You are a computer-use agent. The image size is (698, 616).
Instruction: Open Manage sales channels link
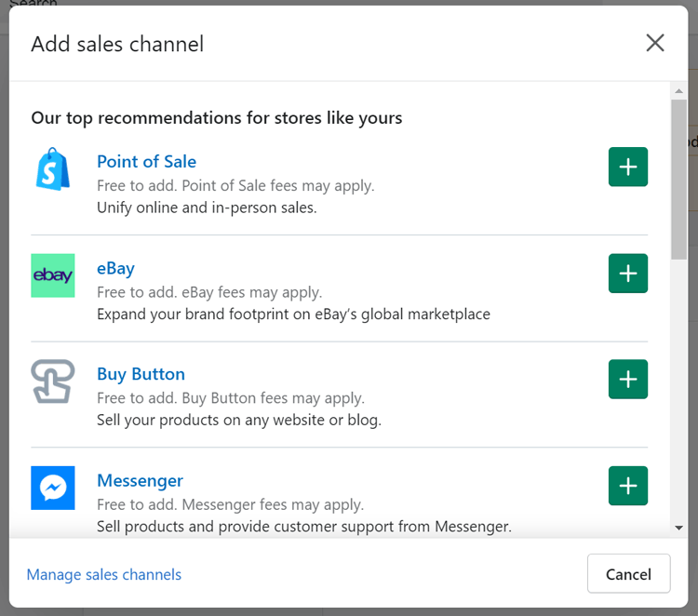click(104, 574)
